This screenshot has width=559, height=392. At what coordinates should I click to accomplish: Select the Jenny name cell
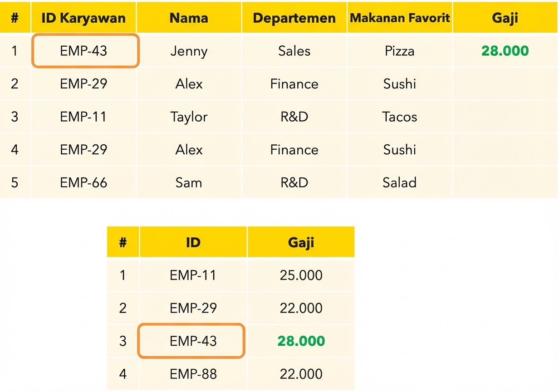189,51
